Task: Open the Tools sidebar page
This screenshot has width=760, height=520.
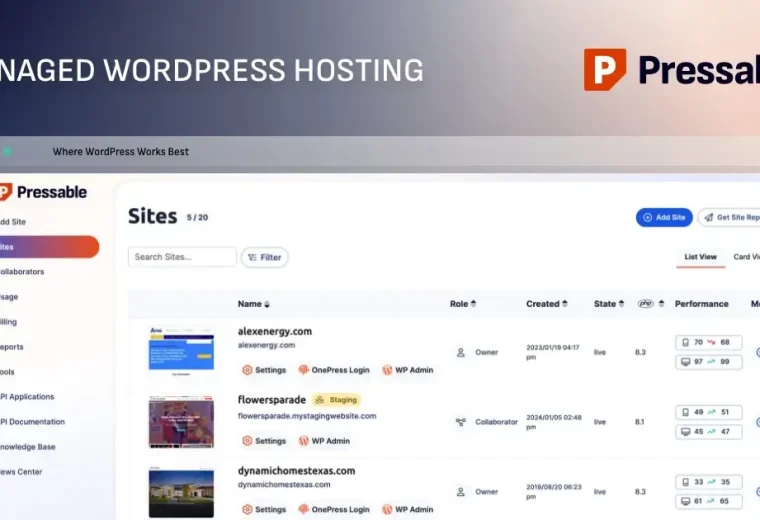Action: [7, 372]
